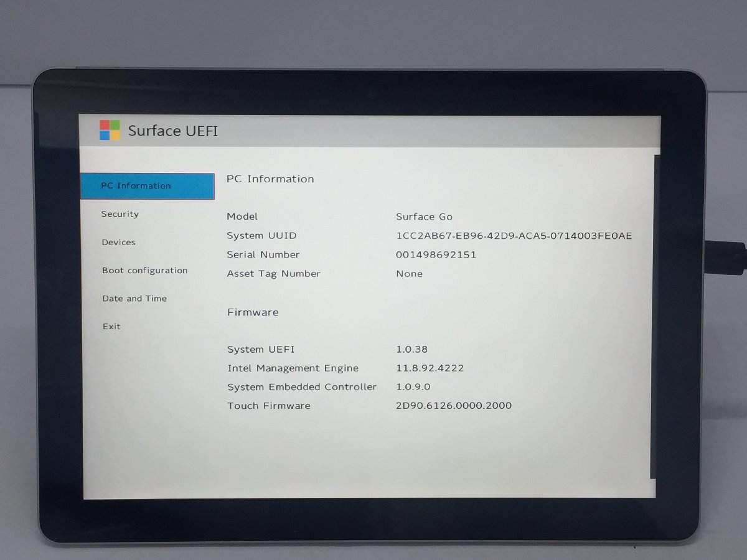Click UUID value 1CC2AB67-EB96-42D9-ACA5-0714003FE0AE

(x=514, y=235)
